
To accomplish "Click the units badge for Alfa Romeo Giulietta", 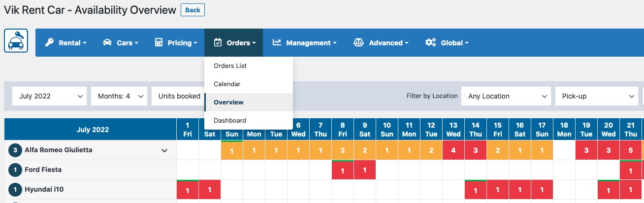I will 15,150.
